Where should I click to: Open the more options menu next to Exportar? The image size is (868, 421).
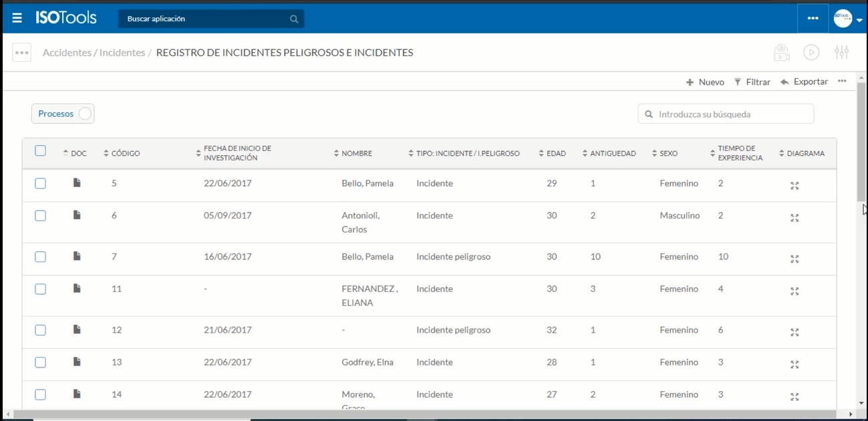pos(842,81)
